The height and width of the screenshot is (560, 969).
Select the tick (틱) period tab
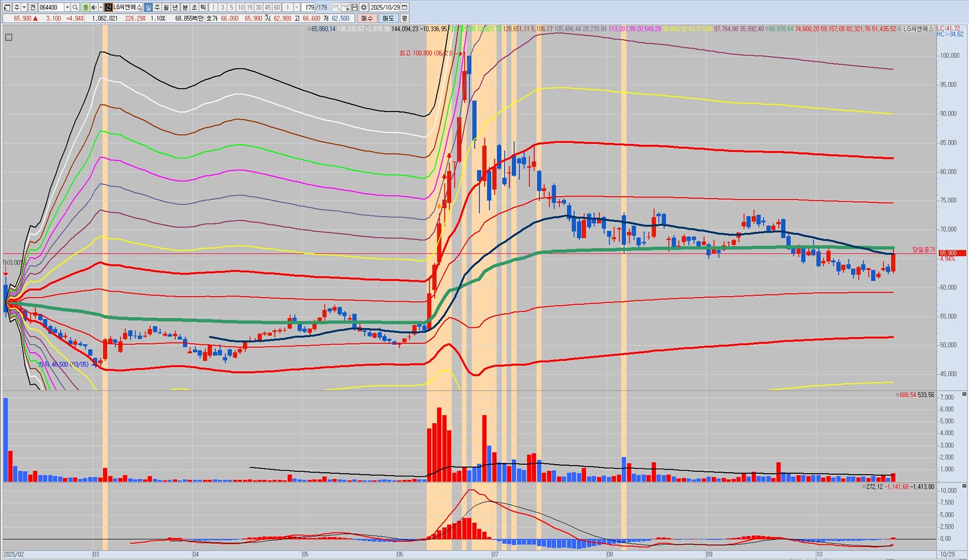click(x=203, y=8)
